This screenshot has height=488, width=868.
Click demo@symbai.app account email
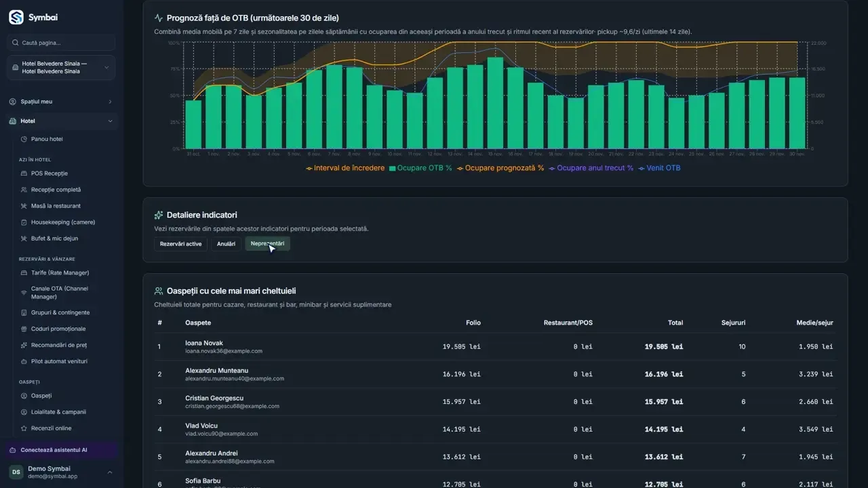pos(53,476)
